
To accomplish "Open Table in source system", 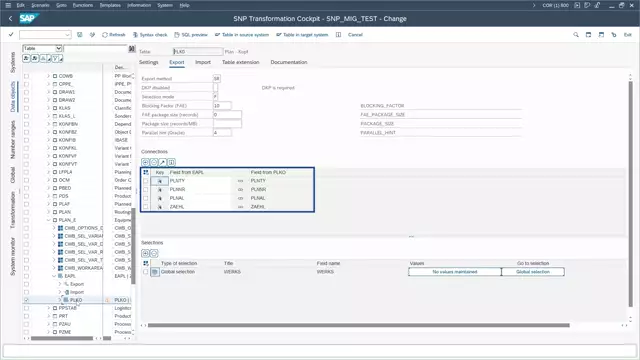I will [x=242, y=35].
